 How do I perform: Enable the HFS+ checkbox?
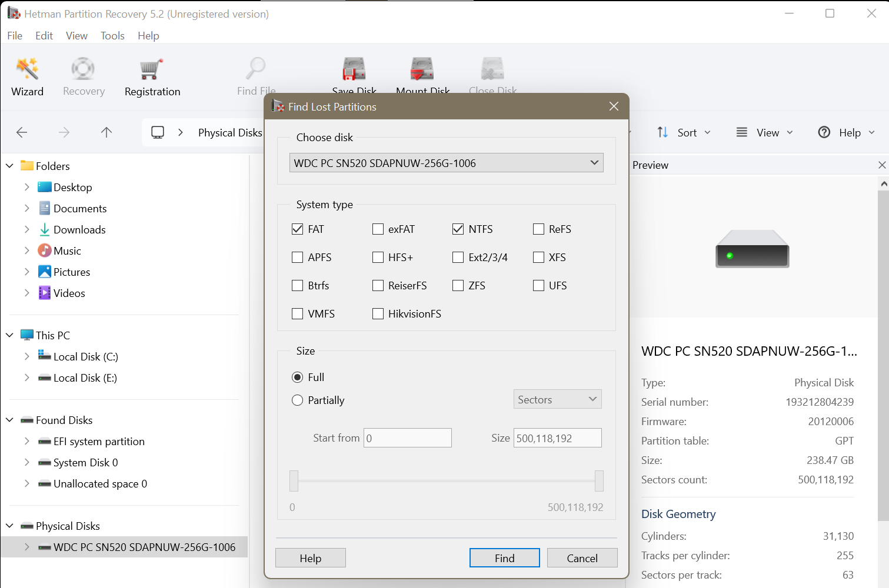(x=378, y=258)
